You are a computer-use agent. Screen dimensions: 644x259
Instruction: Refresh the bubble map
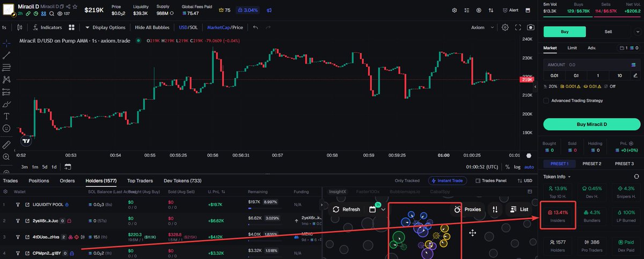[x=347, y=210]
